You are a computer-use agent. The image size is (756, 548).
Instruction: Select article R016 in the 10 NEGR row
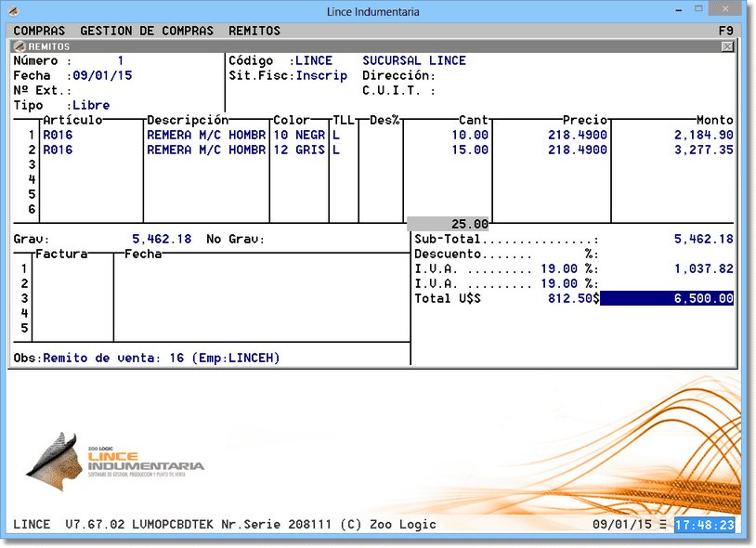[58, 135]
